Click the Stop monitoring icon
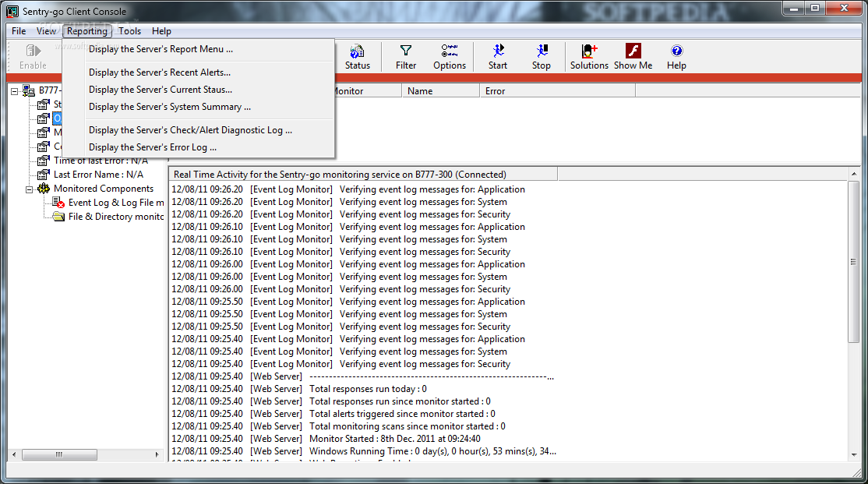The height and width of the screenshot is (484, 868). (542, 51)
